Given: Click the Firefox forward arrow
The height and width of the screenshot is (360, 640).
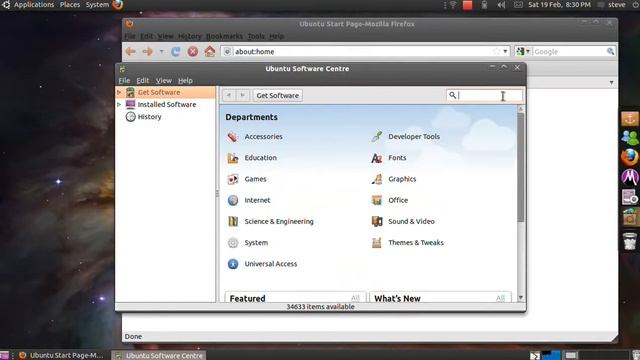Looking at the screenshot, I should click(147, 51).
